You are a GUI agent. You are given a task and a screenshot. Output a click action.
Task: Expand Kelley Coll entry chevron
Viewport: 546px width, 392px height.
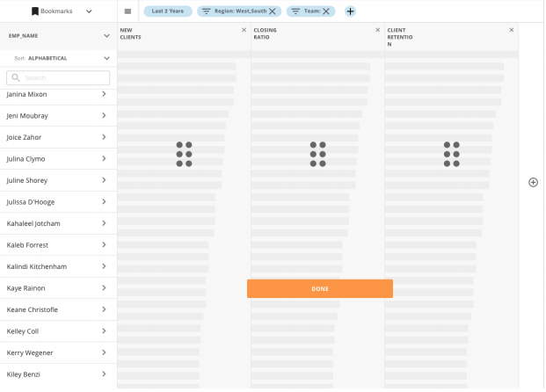pos(104,331)
